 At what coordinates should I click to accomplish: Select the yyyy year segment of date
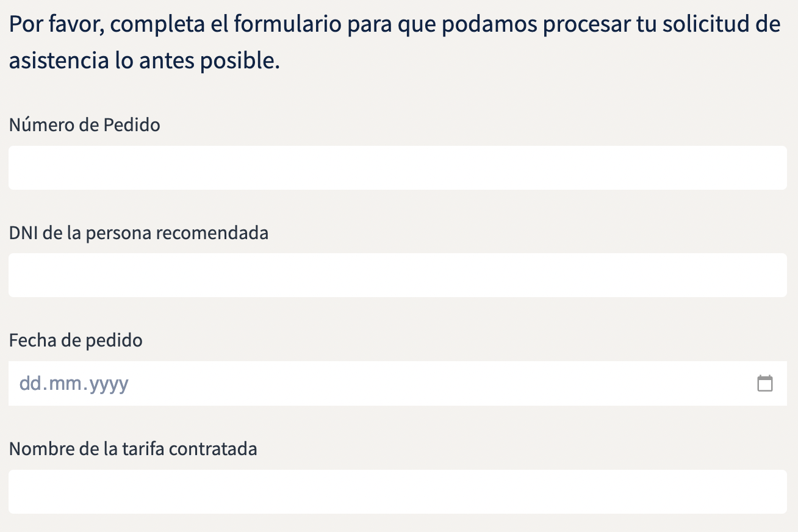(x=109, y=384)
